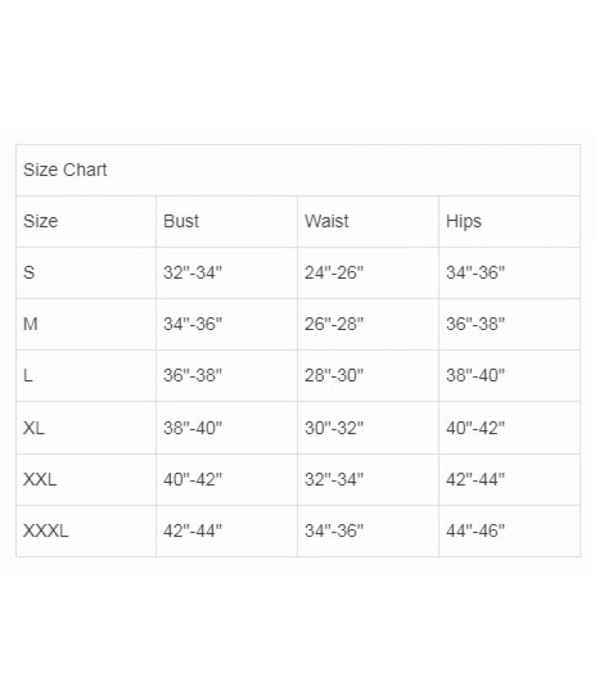Click bust value 32"-34" for S
Viewport: 595px width, 700px height.
tap(192, 273)
